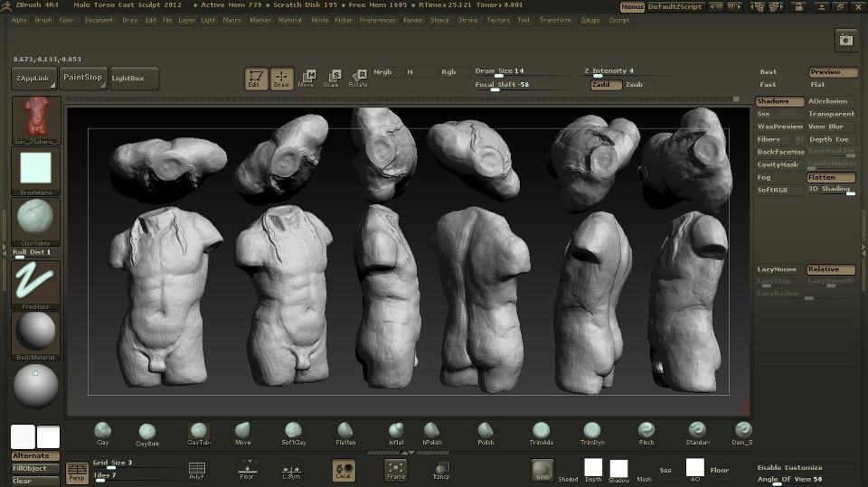Open the Stroke menu
868x487 pixels.
tap(467, 21)
